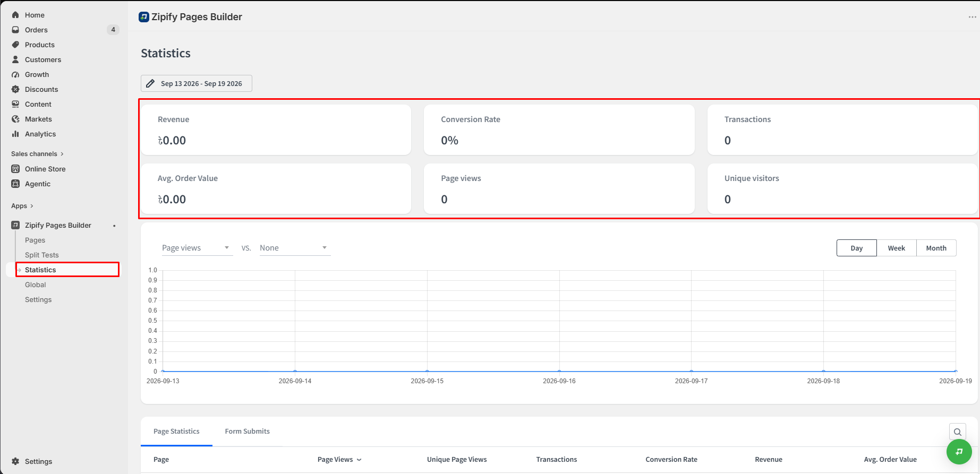The height and width of the screenshot is (474, 980).
Task: Open Global under Zipify Pages Builder
Action: (x=36, y=285)
